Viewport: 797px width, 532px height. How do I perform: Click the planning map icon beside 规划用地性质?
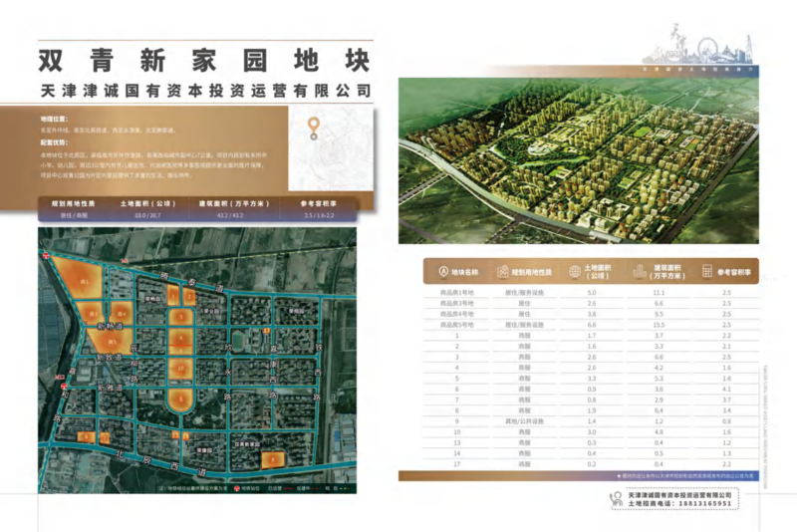click(x=503, y=272)
